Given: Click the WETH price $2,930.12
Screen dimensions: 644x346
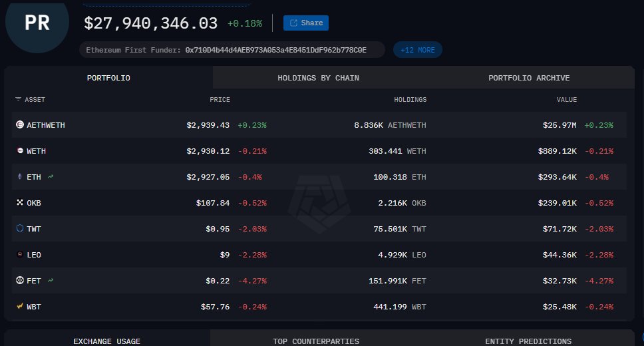Looking at the screenshot, I should 208,151.
